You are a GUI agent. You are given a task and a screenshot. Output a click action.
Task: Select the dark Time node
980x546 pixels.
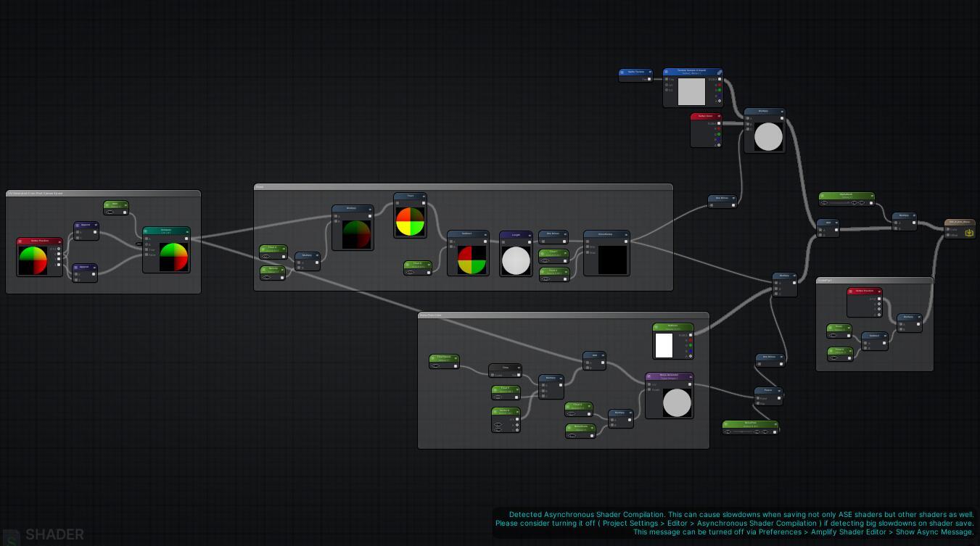point(505,371)
